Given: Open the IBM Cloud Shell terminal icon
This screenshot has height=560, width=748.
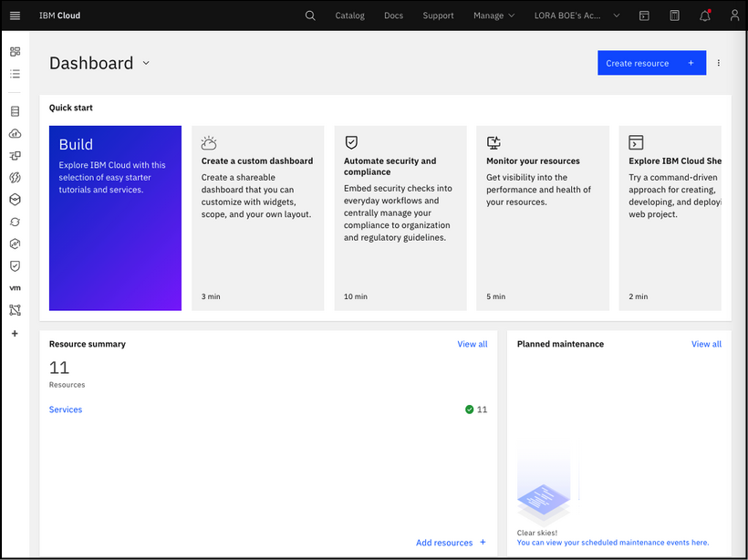Looking at the screenshot, I should point(644,16).
